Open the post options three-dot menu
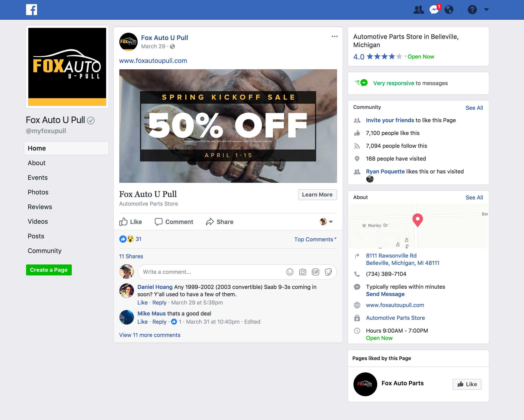The width and height of the screenshot is (524, 420). coord(335,36)
